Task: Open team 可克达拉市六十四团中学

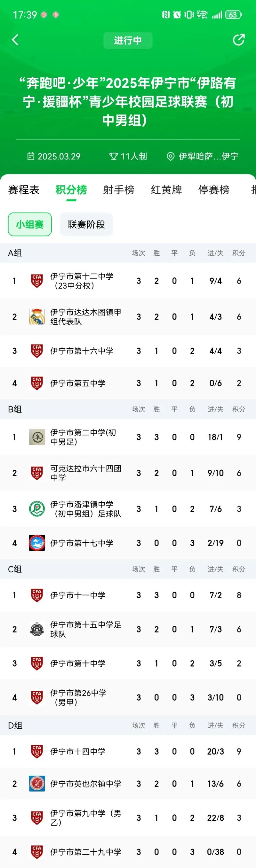Action: click(85, 473)
